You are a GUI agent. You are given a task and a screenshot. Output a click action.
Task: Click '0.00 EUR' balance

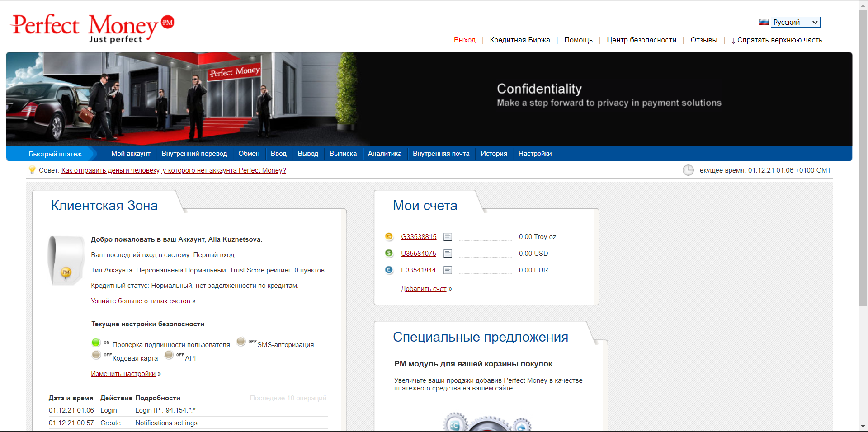click(533, 270)
